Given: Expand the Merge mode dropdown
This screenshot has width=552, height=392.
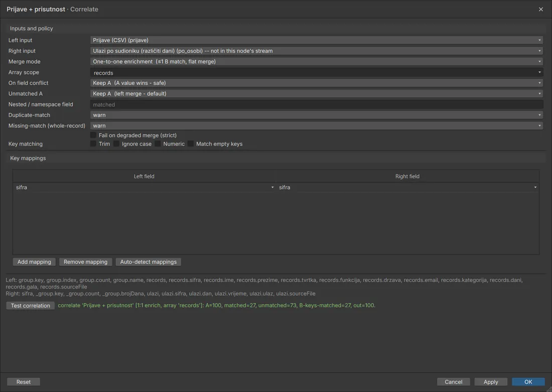Looking at the screenshot, I should click(x=317, y=62).
